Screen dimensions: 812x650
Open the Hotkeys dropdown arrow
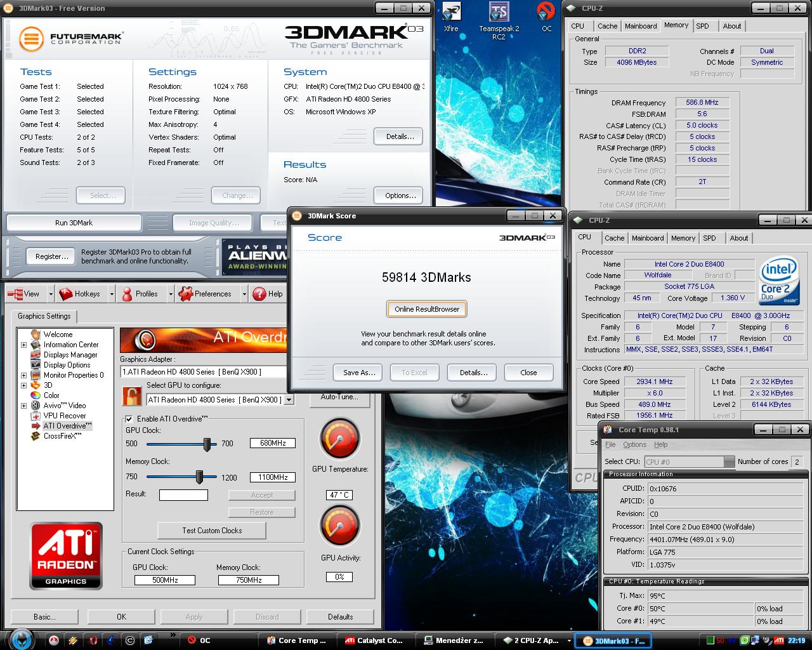(x=112, y=294)
